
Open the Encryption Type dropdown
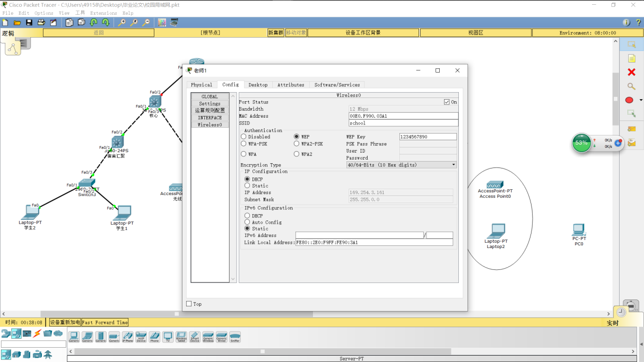tap(402, 165)
